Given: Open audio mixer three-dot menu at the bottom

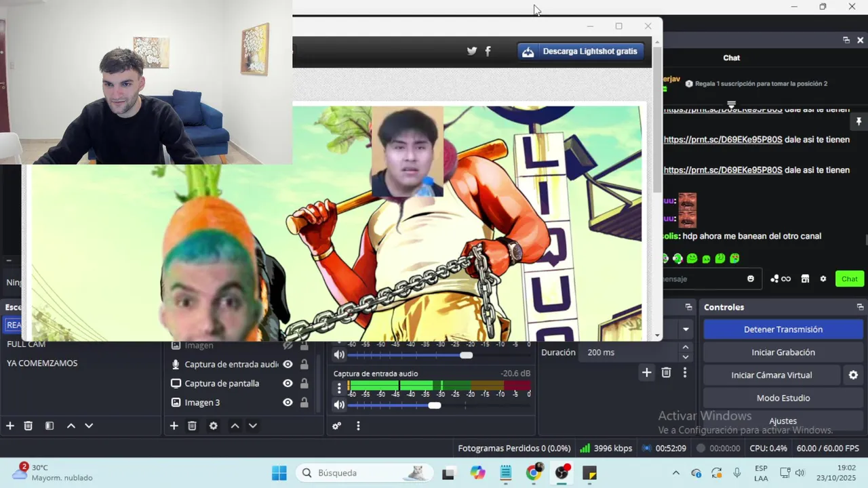Looking at the screenshot, I should coord(358,426).
